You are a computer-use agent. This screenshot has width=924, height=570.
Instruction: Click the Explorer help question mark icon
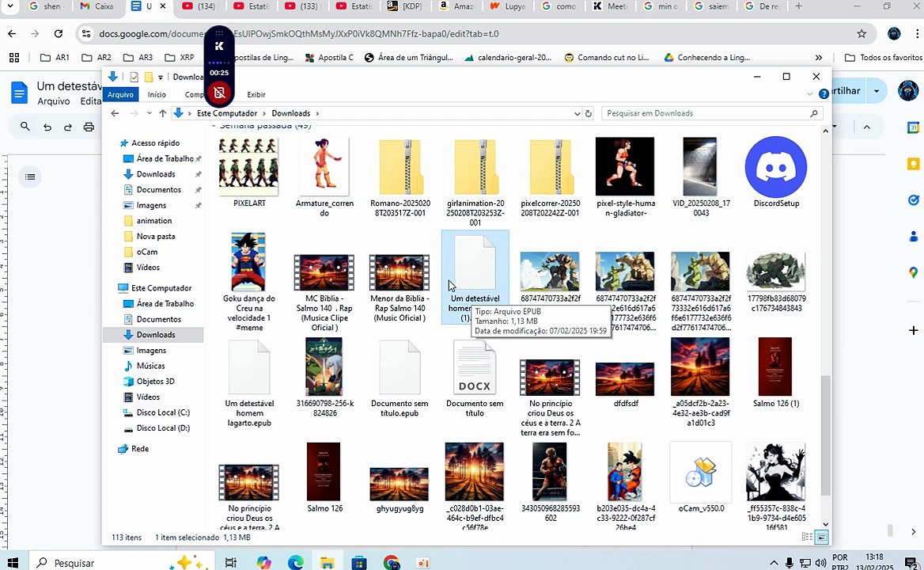tap(824, 93)
